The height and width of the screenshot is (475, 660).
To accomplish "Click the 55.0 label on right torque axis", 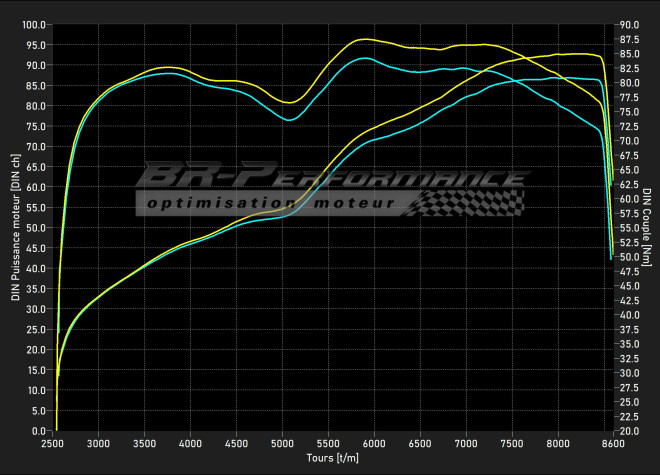I will (x=630, y=227).
